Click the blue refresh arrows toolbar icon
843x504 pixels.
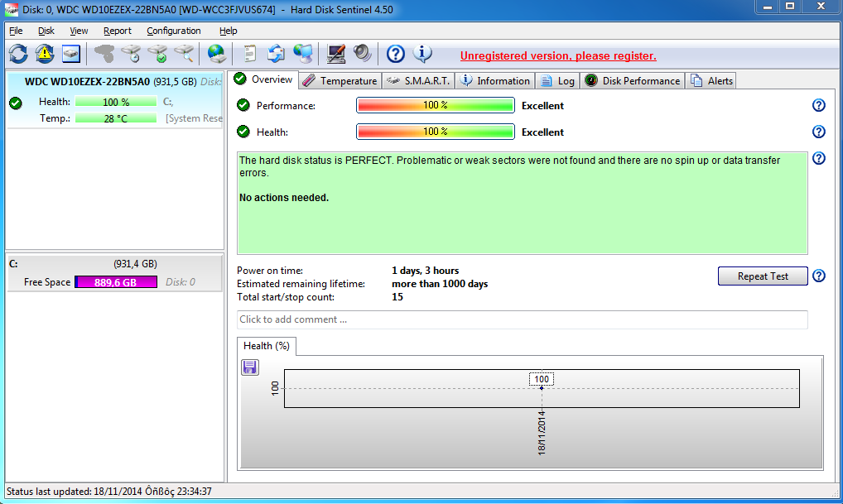(x=18, y=54)
